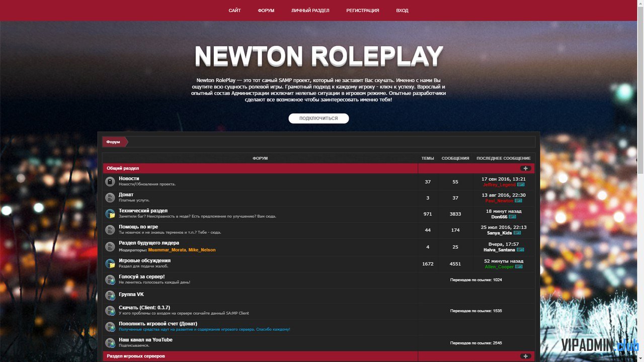Click the NEWTON ROLEPLAY site title
Image resolution: width=644 pixels, height=362 pixels.
point(318,56)
